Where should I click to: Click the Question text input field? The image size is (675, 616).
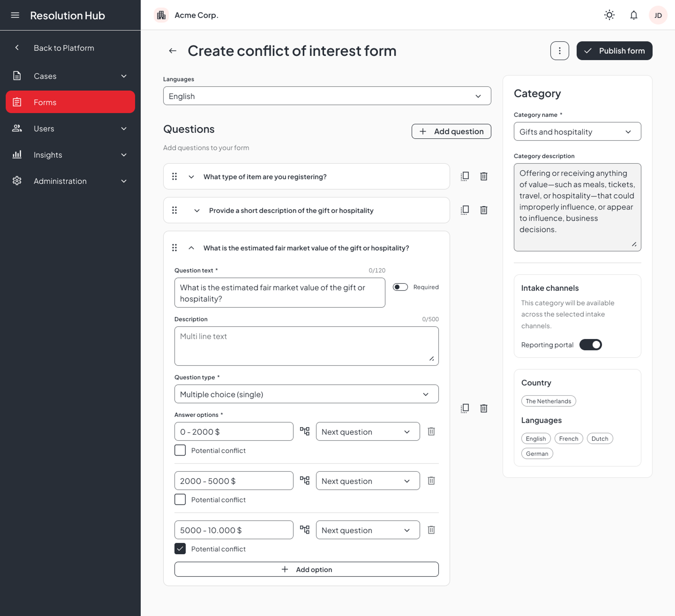[x=279, y=293]
